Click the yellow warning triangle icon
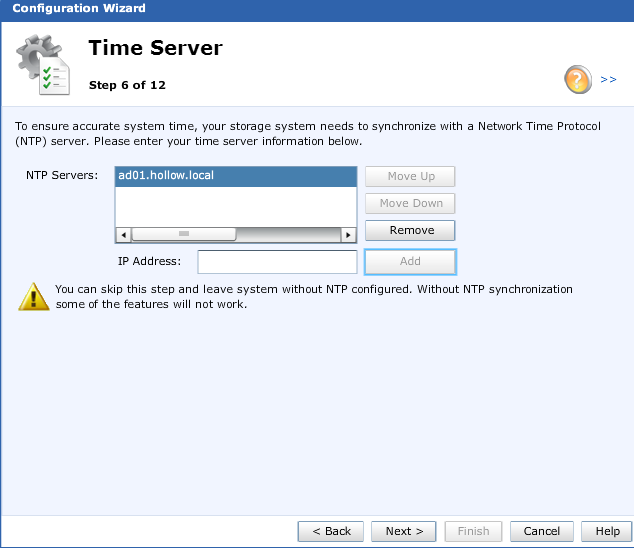 click(x=33, y=296)
